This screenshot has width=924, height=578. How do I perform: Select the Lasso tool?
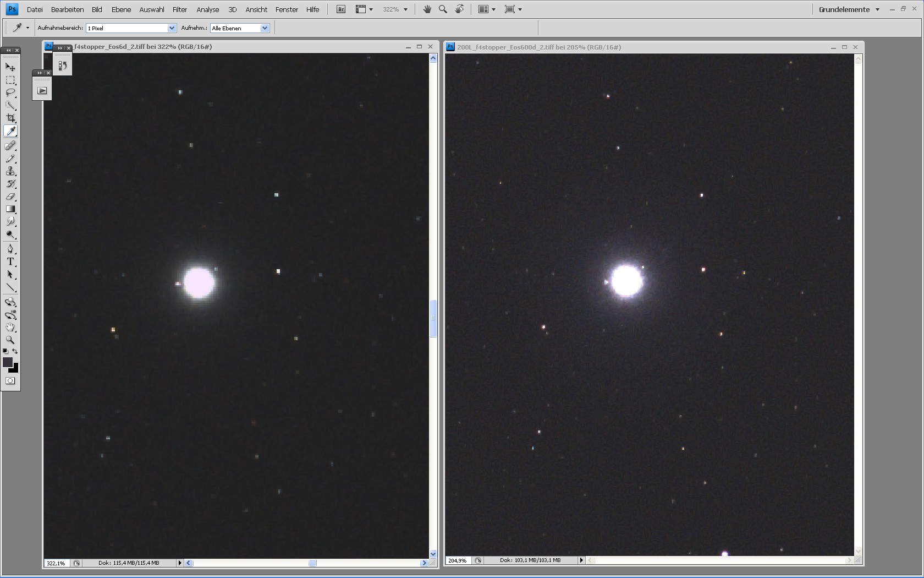tap(10, 92)
